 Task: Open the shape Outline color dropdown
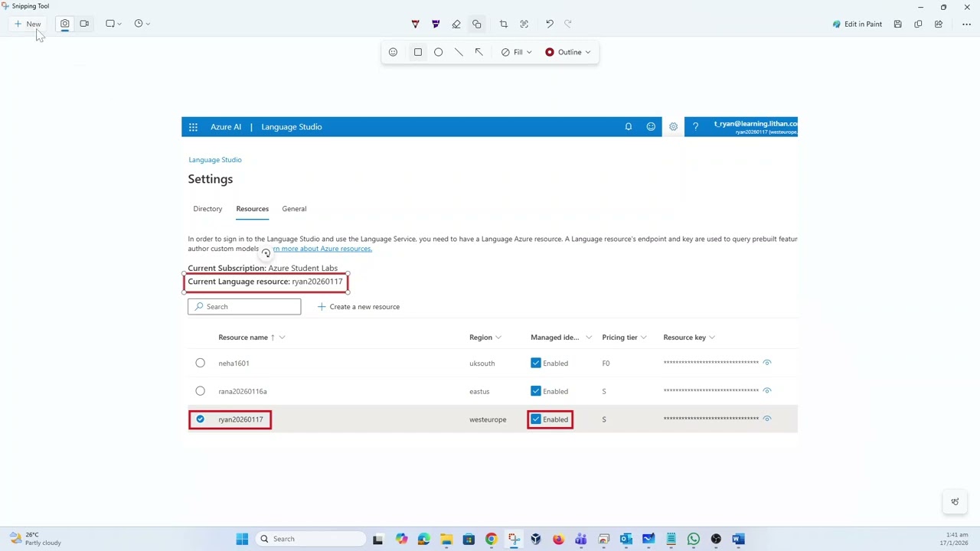point(568,52)
